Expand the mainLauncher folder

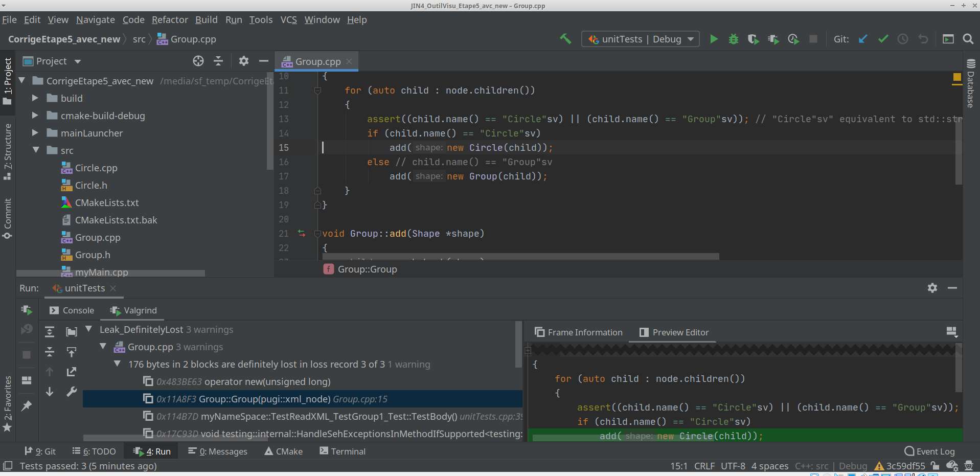pyautogui.click(x=35, y=133)
